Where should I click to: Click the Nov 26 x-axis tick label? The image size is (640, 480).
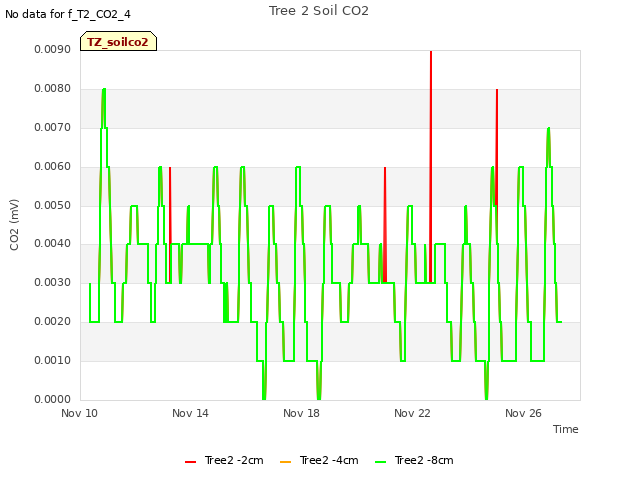(x=523, y=413)
